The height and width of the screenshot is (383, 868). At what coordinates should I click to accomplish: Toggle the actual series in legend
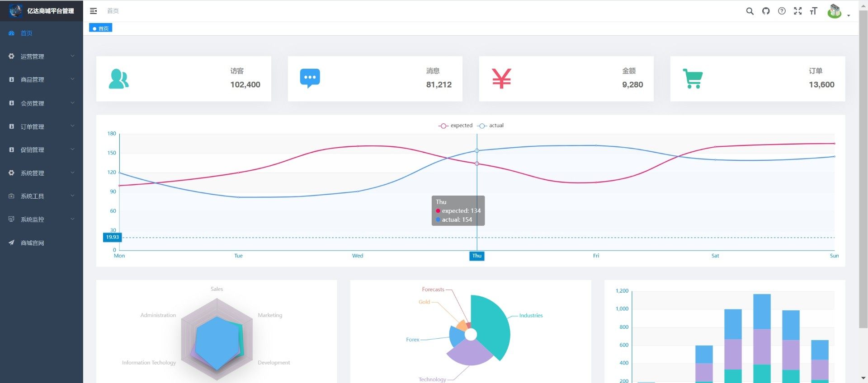491,126
